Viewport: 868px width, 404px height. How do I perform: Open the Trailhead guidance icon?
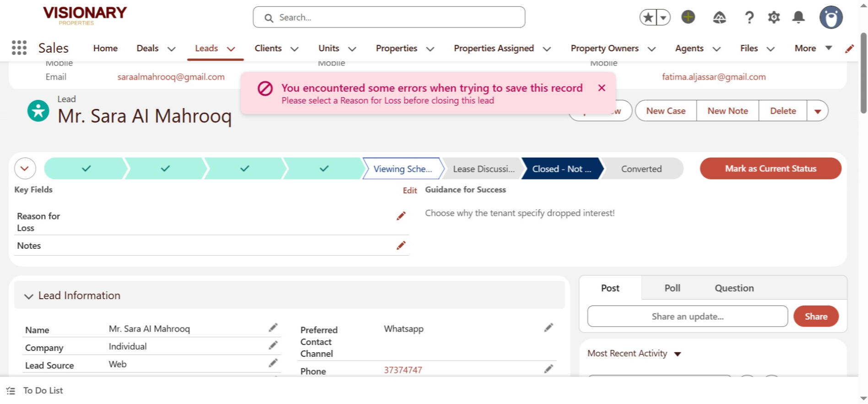coord(719,18)
